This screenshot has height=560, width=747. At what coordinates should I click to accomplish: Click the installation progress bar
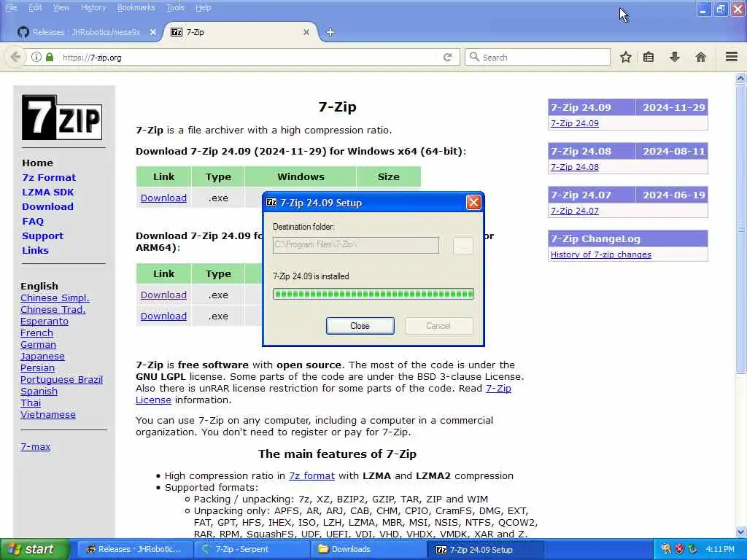coord(373,294)
